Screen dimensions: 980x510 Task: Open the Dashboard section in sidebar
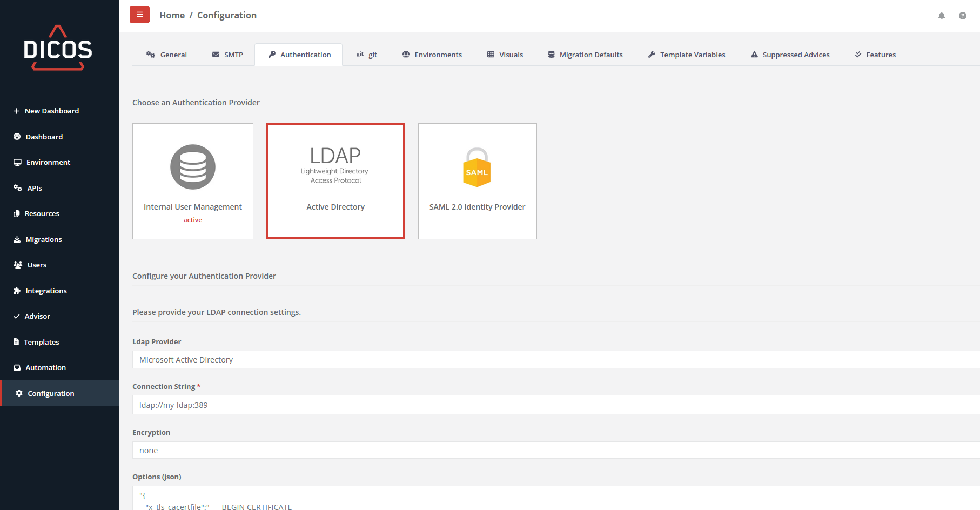coord(43,136)
